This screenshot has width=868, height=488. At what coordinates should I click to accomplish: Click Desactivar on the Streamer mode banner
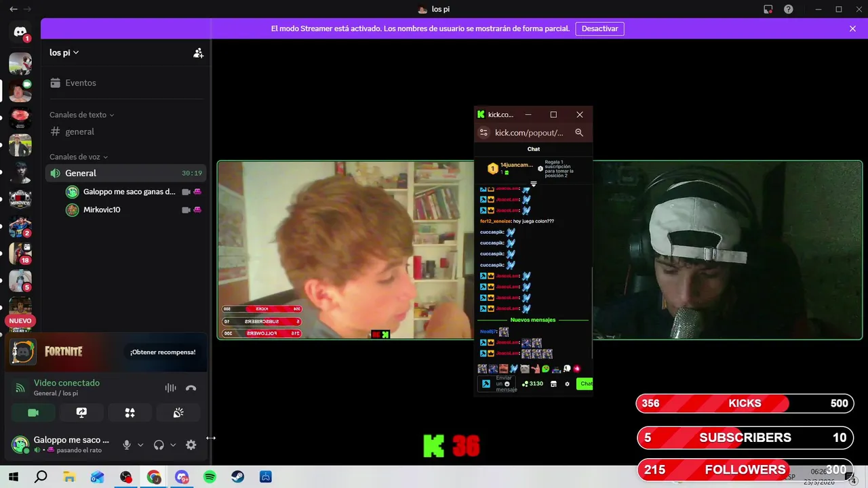[599, 28]
